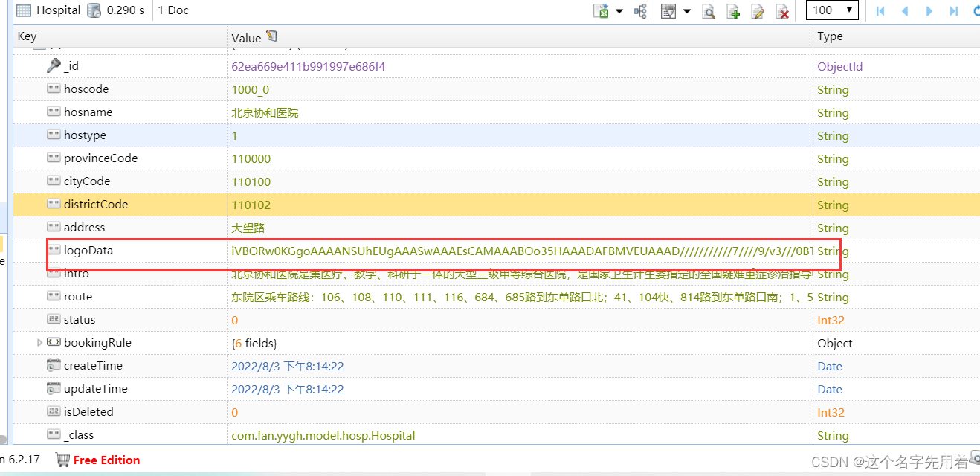Click the _class value com.fan.yygh.model.hosp.Hospital
This screenshot has height=476, width=980.
pos(323,435)
